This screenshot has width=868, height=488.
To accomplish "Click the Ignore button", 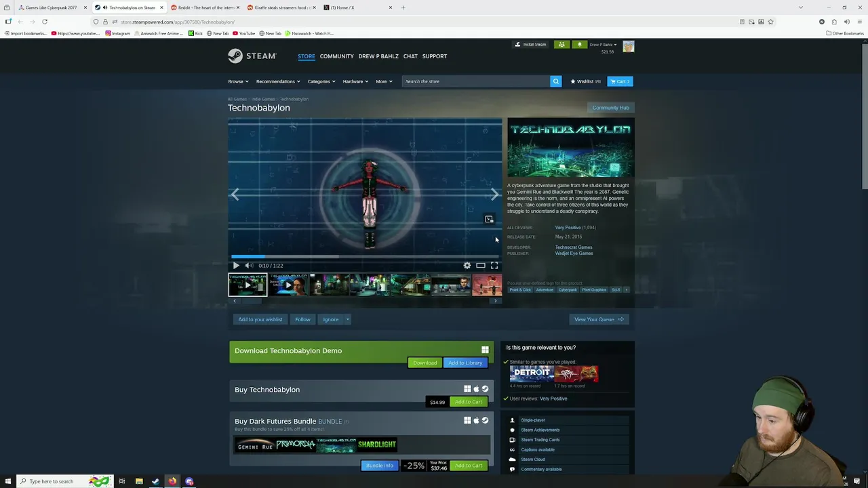I will click(330, 319).
